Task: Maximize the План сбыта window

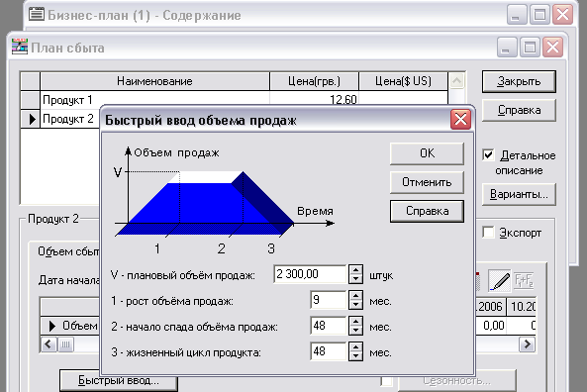Action: pos(530,48)
